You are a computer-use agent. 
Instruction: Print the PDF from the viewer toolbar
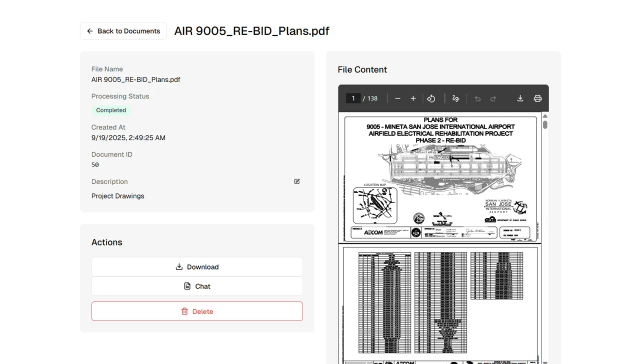(x=537, y=98)
